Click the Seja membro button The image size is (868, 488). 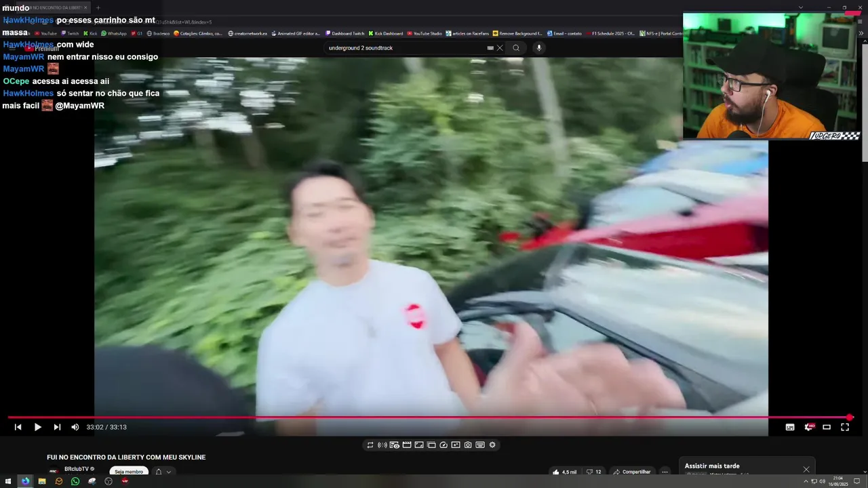coord(129,472)
